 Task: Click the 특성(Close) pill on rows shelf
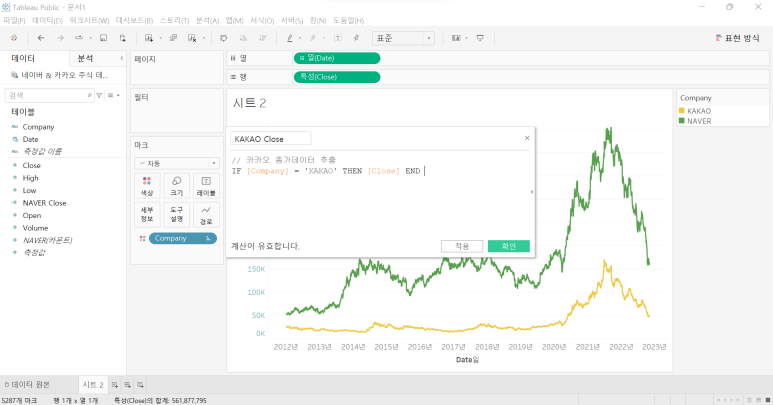click(x=337, y=77)
